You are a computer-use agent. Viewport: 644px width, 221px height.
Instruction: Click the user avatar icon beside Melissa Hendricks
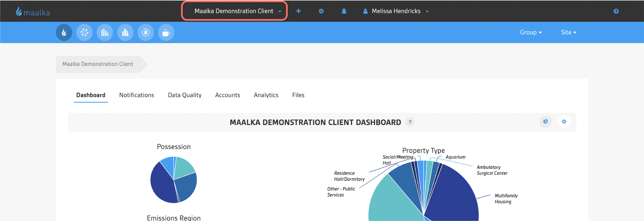[x=365, y=11]
